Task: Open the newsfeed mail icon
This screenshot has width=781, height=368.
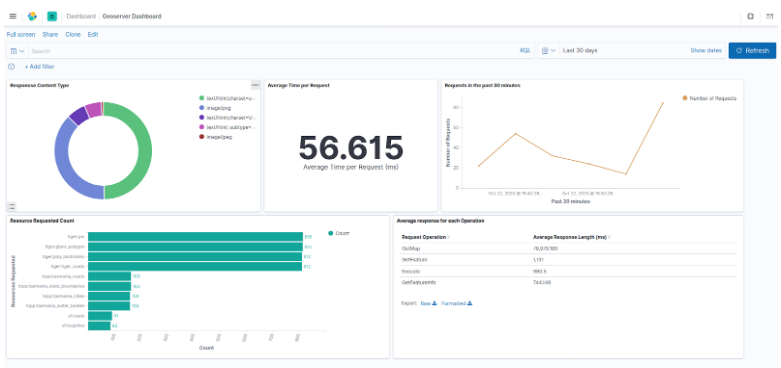Action: [770, 16]
